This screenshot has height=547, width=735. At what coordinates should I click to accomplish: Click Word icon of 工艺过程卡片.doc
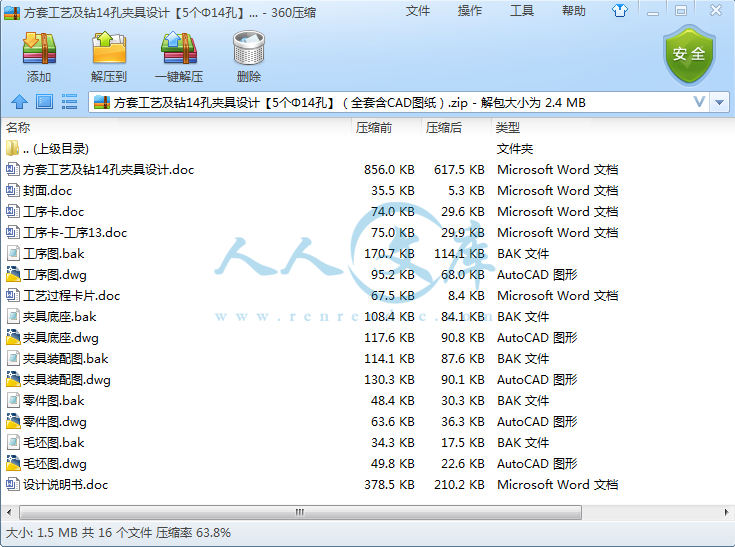[13, 295]
